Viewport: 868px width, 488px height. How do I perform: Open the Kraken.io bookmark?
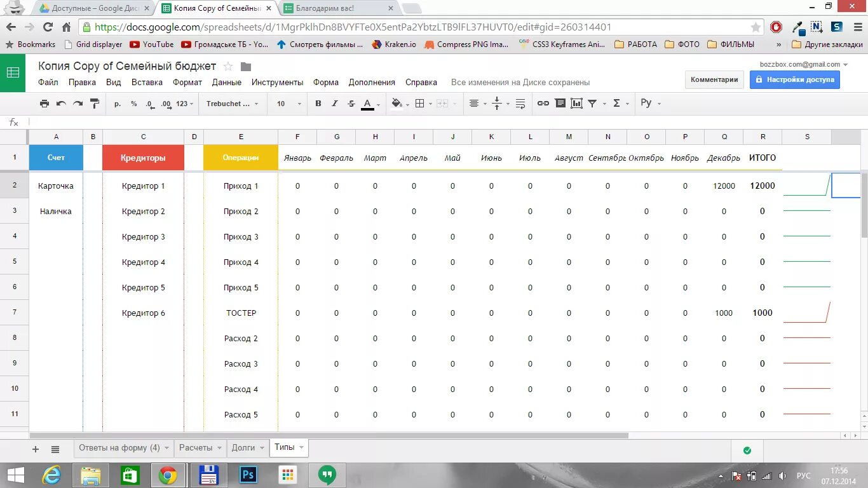click(395, 44)
